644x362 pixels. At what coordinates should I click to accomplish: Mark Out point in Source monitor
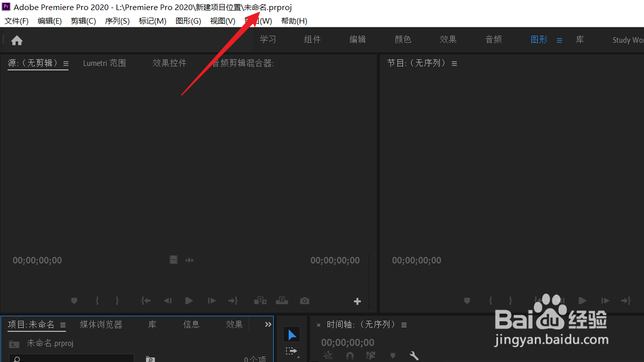pos(117,301)
